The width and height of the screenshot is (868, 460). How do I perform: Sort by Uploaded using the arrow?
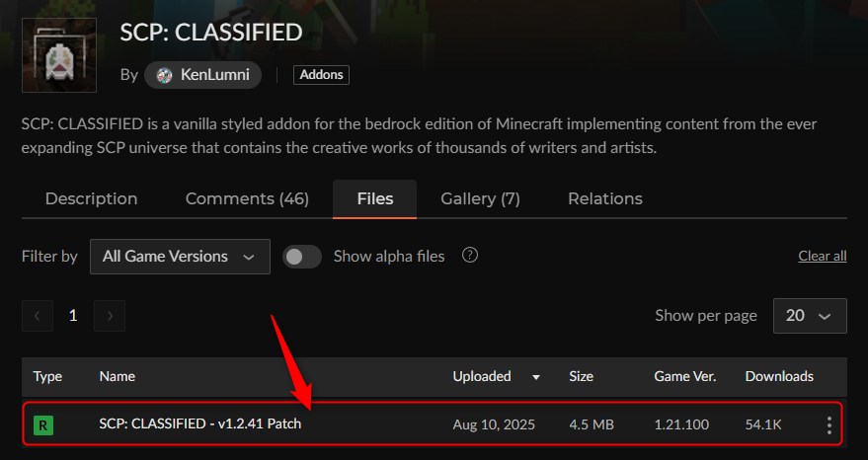536,377
